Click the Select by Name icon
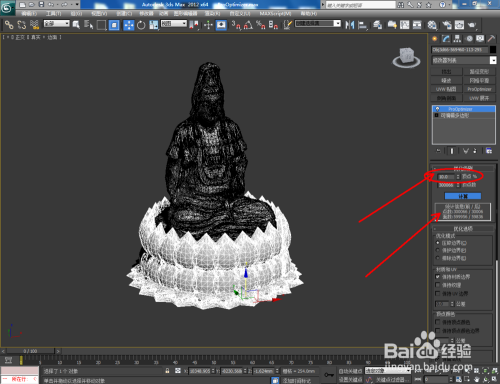This screenshot has width=500, height=384. click(x=88, y=25)
